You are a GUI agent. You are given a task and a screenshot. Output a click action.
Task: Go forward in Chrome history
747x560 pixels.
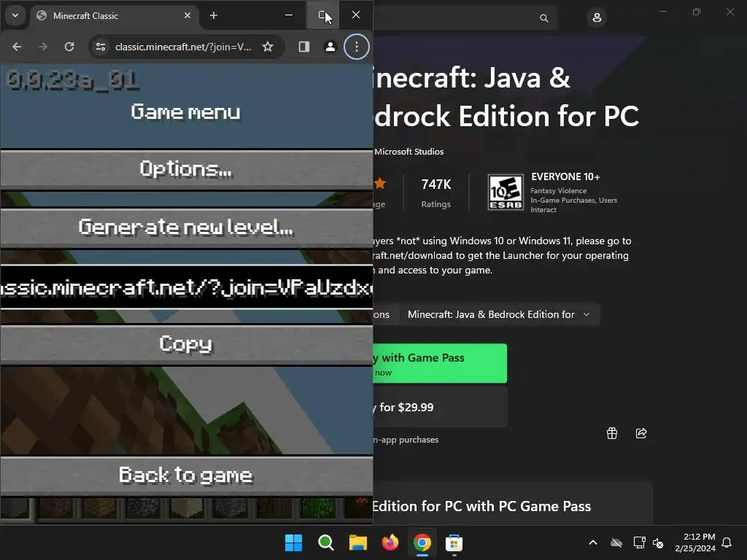[43, 47]
